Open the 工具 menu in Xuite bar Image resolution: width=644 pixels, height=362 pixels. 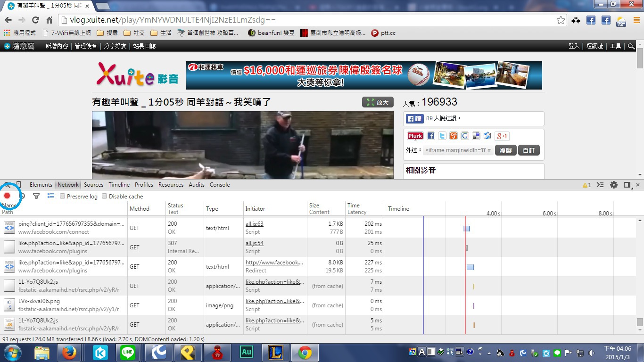[x=615, y=46]
